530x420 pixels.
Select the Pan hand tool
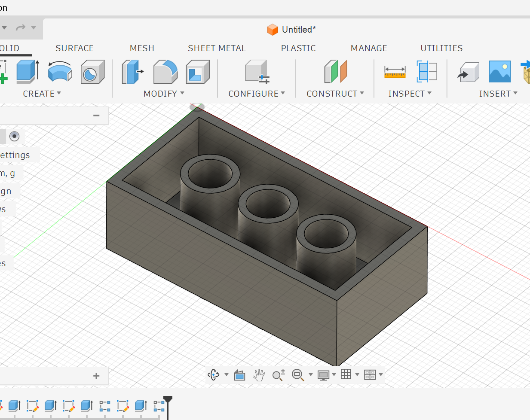[259, 375]
